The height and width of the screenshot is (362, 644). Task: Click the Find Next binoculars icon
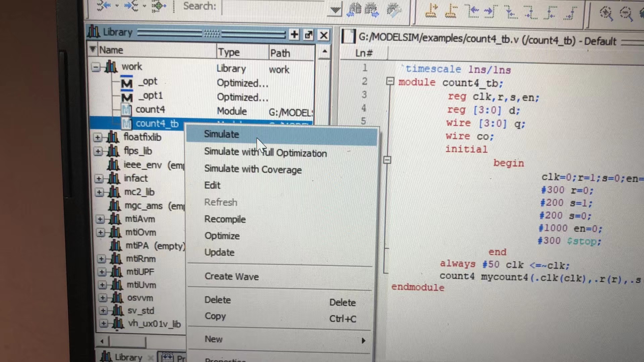coord(372,10)
